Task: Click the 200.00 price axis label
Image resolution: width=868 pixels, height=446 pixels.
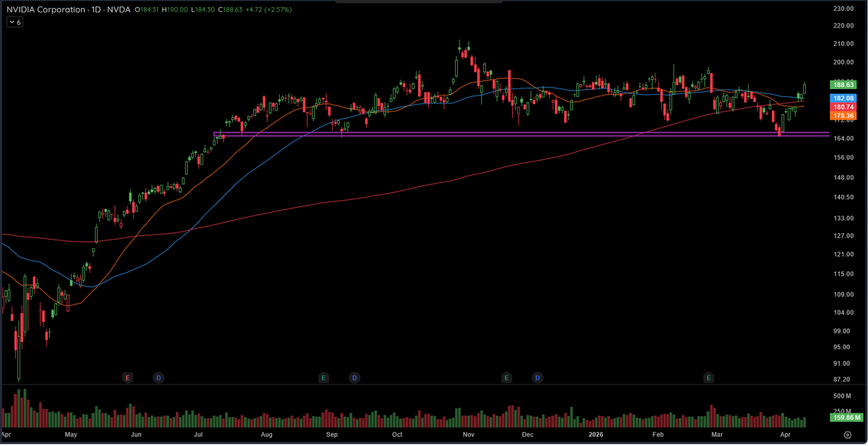Action: [843, 62]
